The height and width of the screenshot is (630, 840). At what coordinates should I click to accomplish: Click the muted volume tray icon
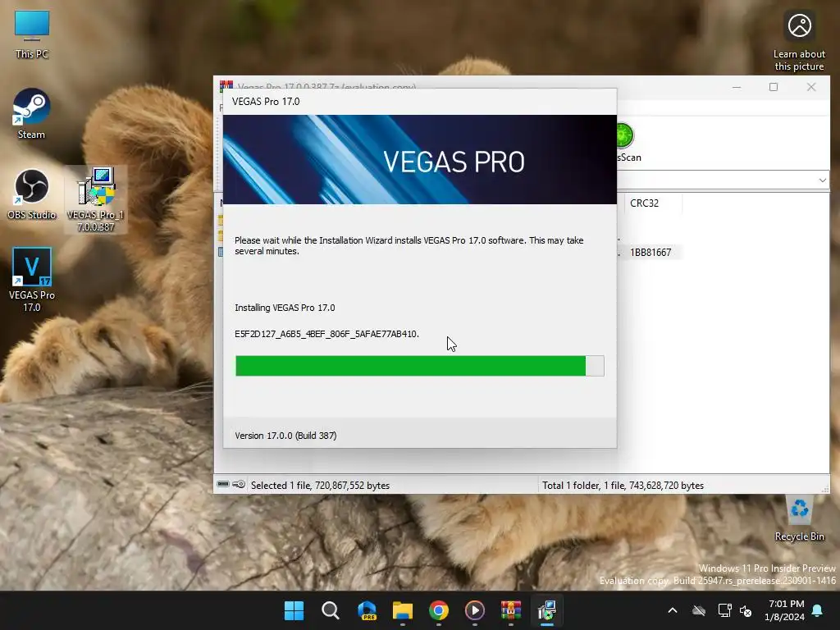[x=745, y=610]
